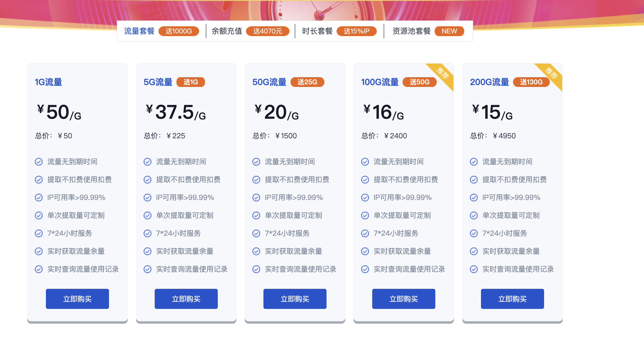Screen dimensions: 644x344
Task: Click the check icon beside 流量无到期时间 in the 1G plan
Action: tap(39, 162)
